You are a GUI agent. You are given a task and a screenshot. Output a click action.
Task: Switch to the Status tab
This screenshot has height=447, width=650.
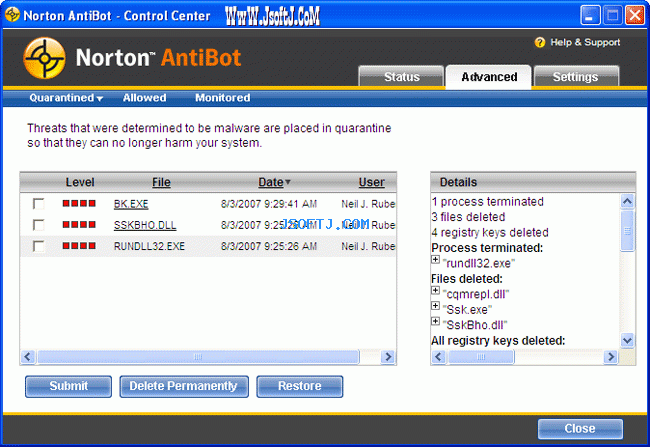point(401,76)
